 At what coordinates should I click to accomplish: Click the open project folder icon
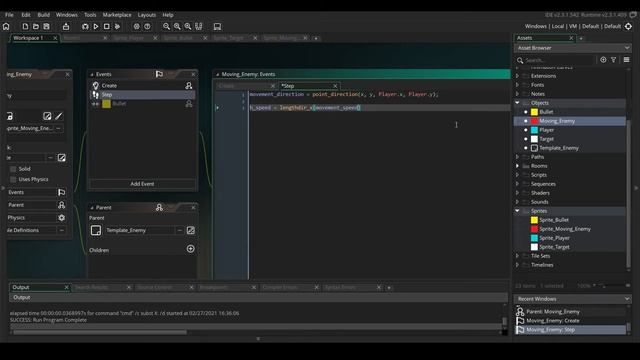pos(36,27)
